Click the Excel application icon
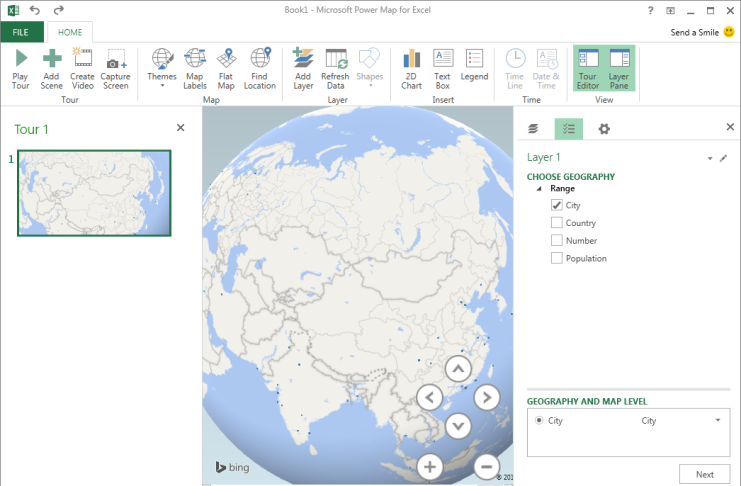 click(13, 10)
